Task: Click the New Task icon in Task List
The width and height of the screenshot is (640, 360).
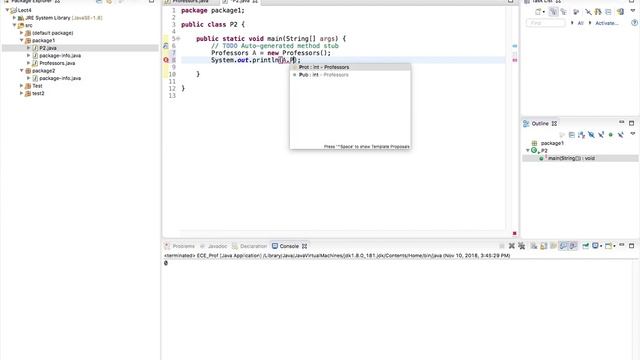Action: pos(538,12)
